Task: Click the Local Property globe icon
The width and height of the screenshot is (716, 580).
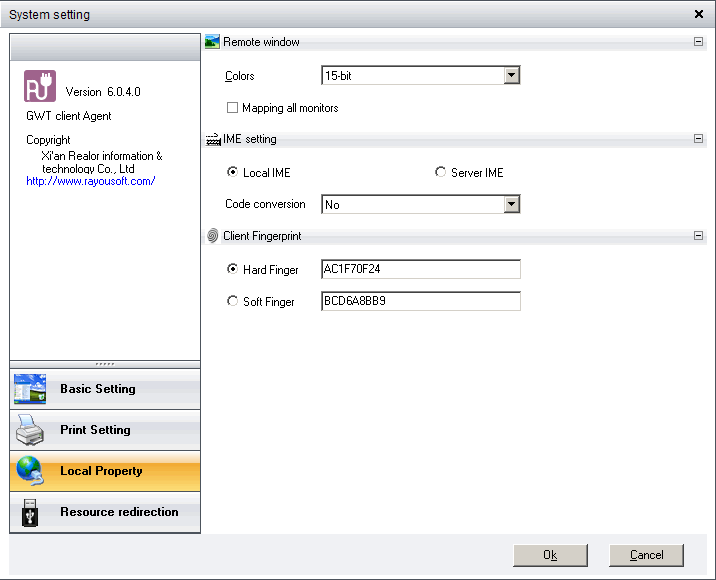Action: tap(30, 471)
